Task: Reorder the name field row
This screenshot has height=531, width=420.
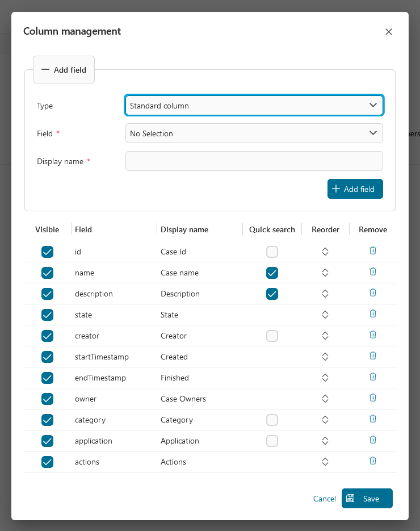Action: (325, 273)
